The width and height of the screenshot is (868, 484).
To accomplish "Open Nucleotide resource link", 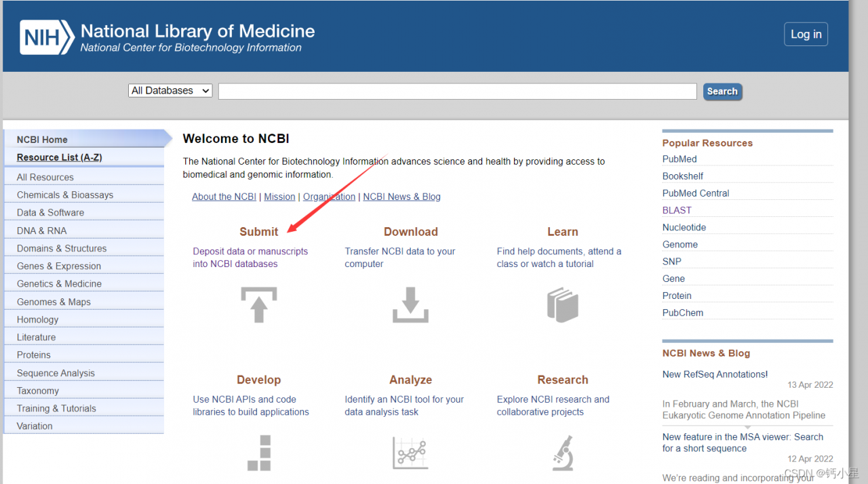I will [684, 227].
